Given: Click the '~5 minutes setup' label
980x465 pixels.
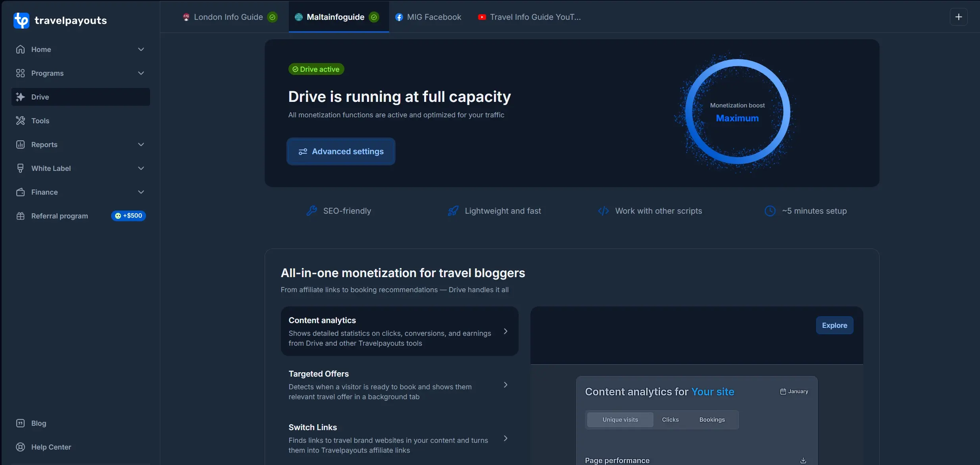Looking at the screenshot, I should (x=814, y=211).
